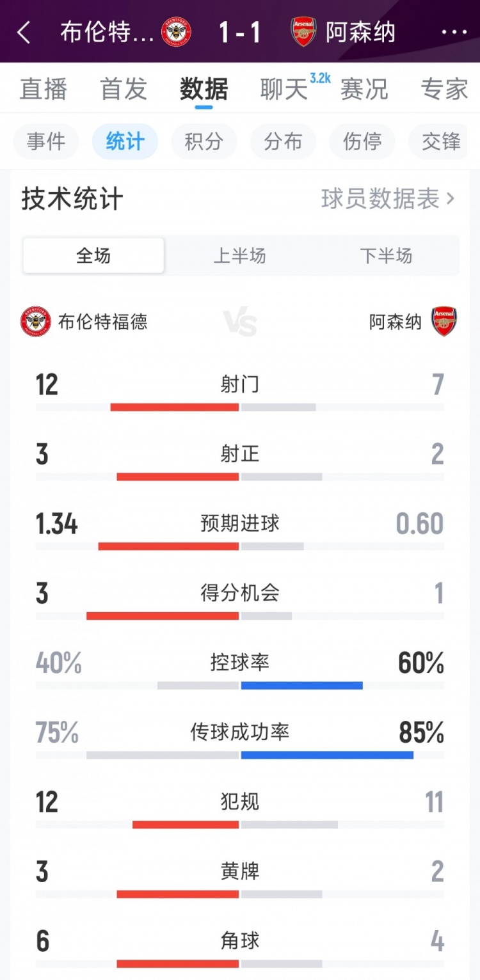The image size is (480, 980).
Task: Click the Brentford badge beside 布伦特福德
Action: pos(36,322)
